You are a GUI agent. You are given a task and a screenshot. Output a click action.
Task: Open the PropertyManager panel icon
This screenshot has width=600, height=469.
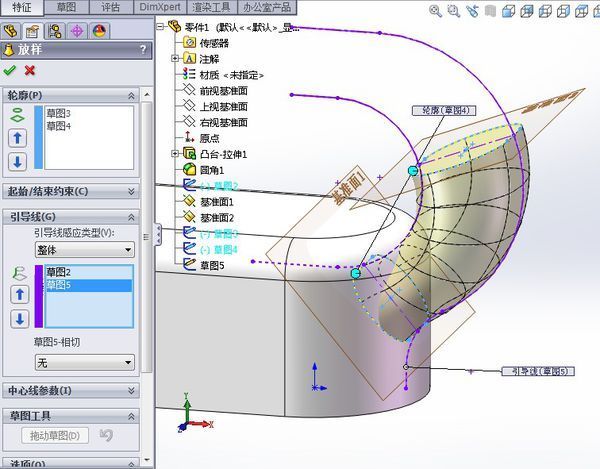tap(33, 31)
